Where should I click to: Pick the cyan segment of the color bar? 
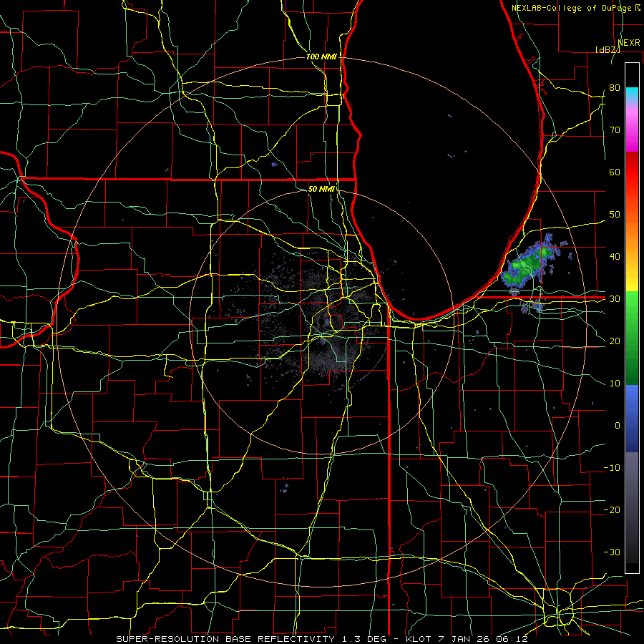click(632, 94)
